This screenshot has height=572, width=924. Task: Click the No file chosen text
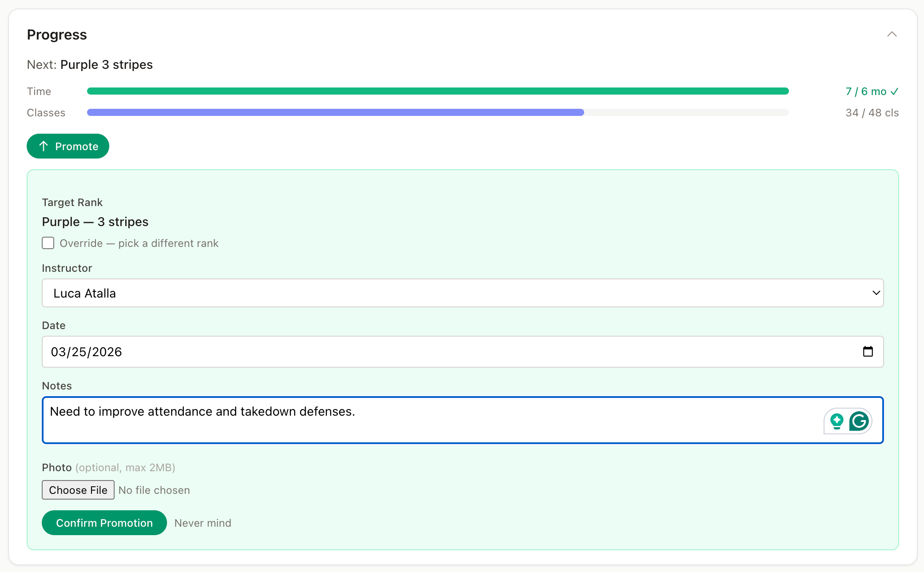point(154,490)
